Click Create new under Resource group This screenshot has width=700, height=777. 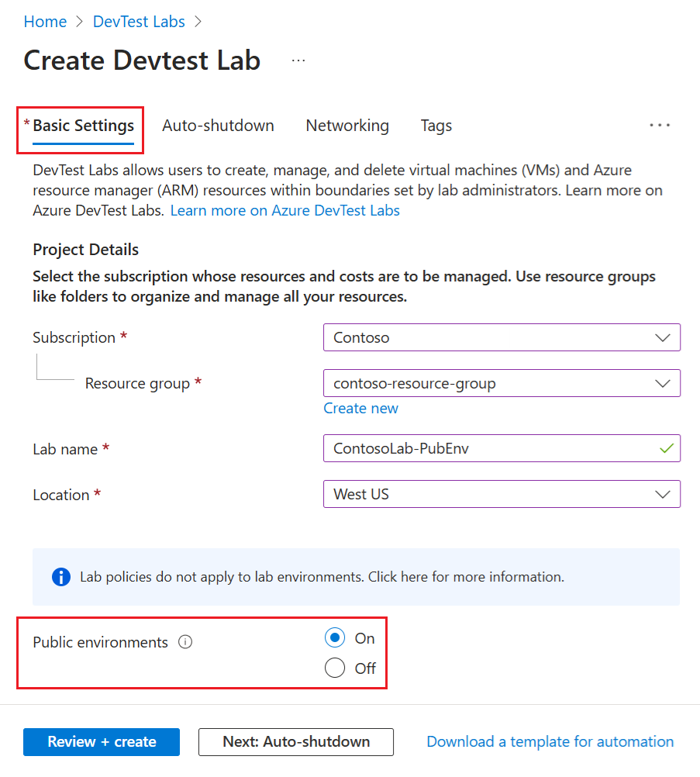[360, 409]
